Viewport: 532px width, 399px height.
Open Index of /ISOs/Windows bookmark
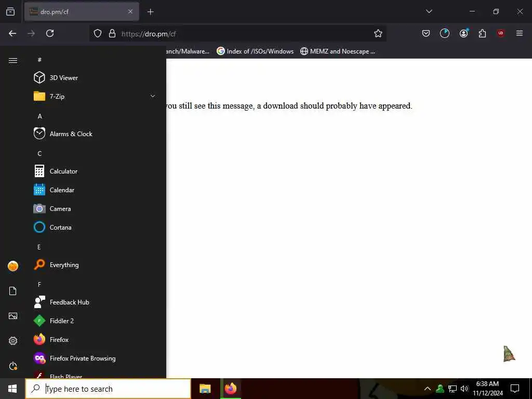click(x=255, y=51)
